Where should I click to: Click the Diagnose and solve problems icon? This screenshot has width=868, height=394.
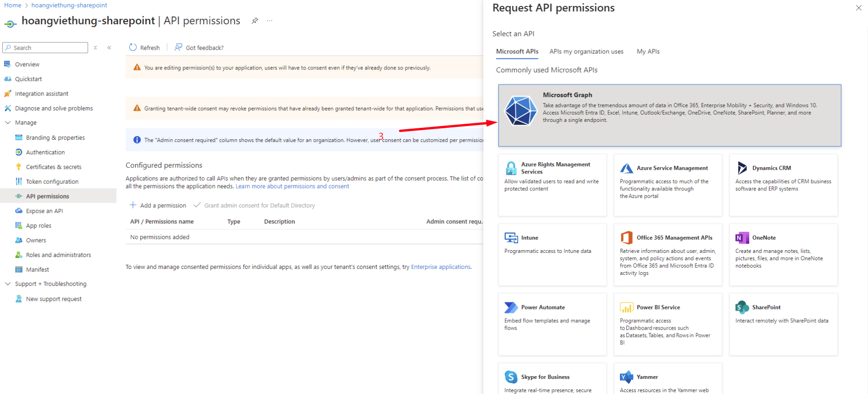pos(7,108)
